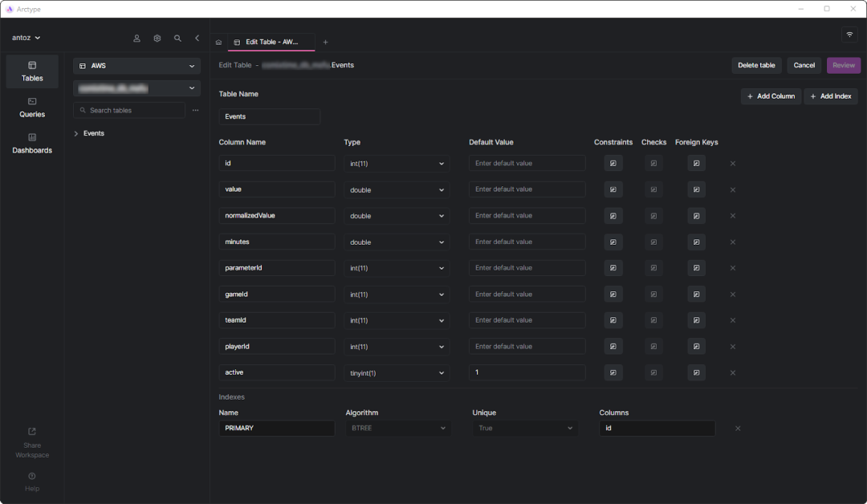Remove the id column row
The image size is (867, 504).
733,164
